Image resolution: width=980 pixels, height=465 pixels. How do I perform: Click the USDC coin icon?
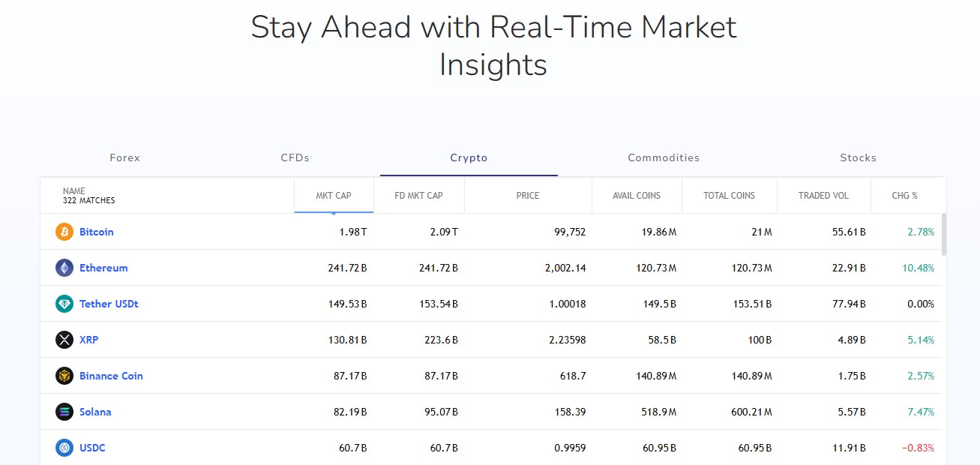click(x=64, y=448)
